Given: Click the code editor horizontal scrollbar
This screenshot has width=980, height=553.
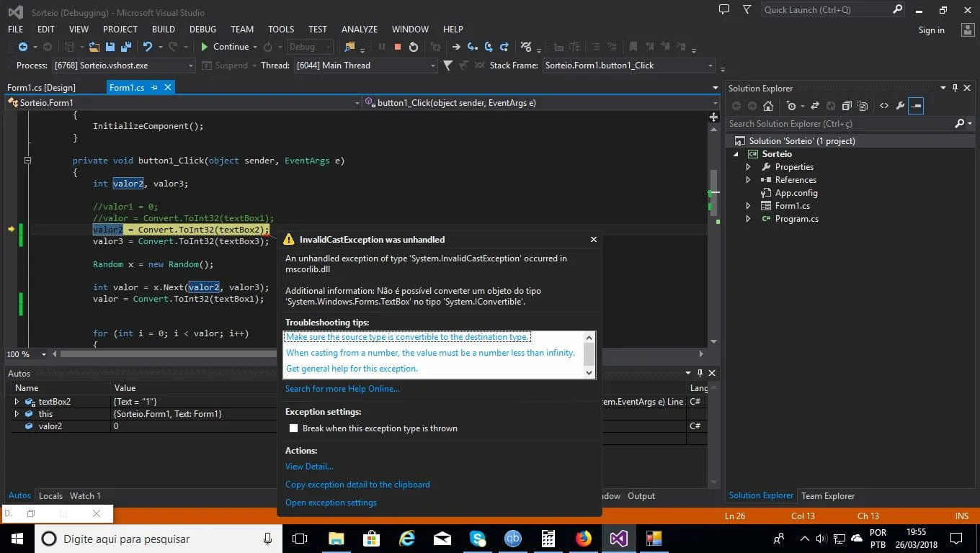Looking at the screenshot, I should [166, 354].
